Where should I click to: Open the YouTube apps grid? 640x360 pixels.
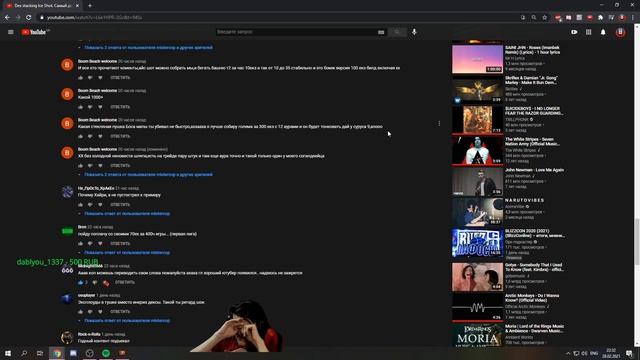tap(589, 32)
